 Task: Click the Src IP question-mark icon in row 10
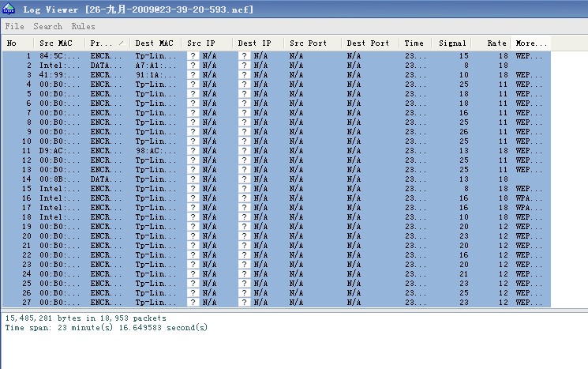coord(193,141)
